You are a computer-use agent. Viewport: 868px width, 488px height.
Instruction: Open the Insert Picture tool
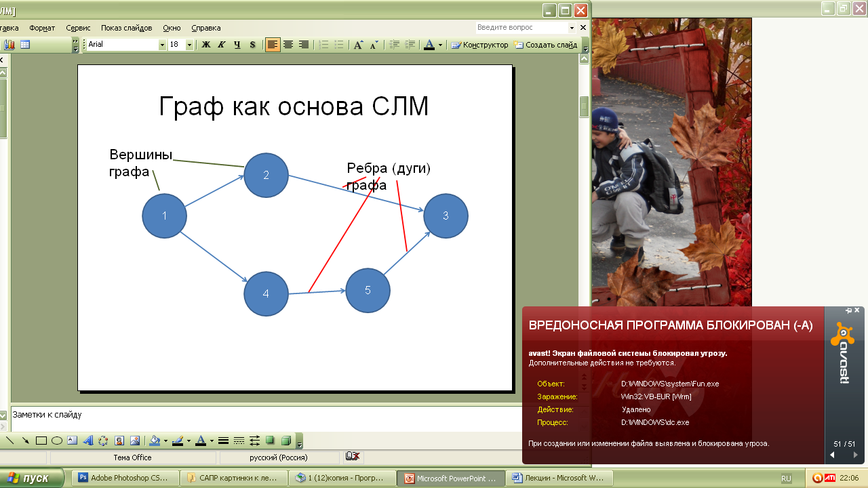click(x=135, y=441)
